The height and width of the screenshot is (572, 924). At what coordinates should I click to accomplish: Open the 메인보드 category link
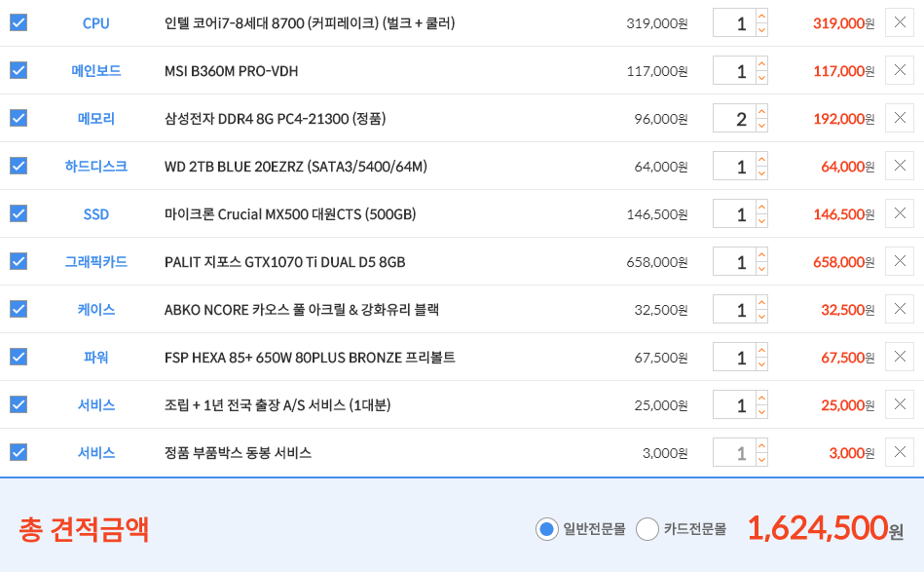coord(96,71)
